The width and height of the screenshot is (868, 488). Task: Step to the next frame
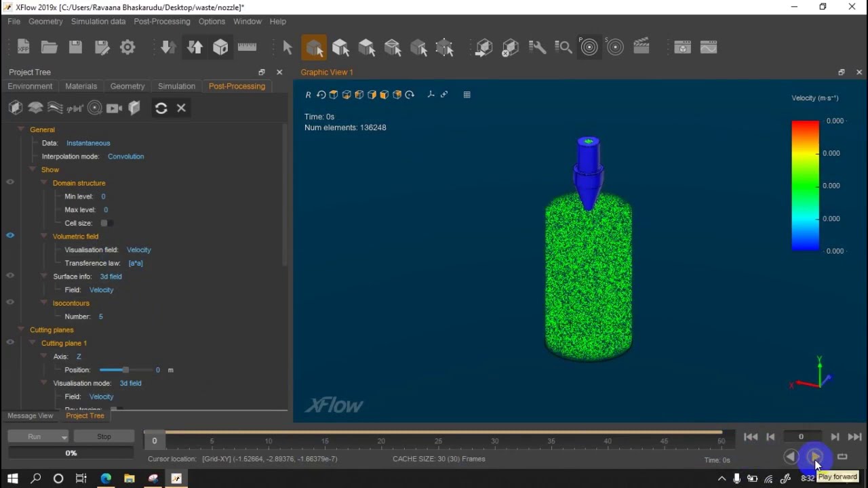(835, 437)
